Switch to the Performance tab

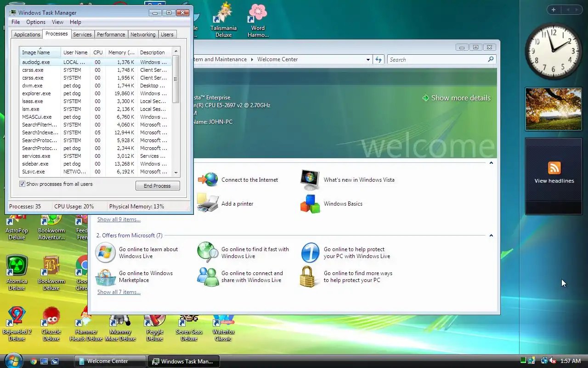coord(111,34)
